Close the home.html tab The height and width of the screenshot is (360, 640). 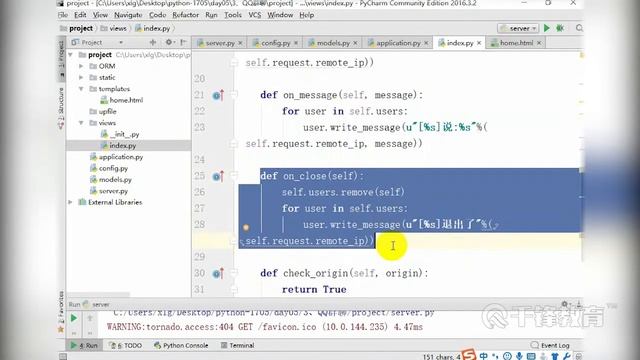click(539, 43)
